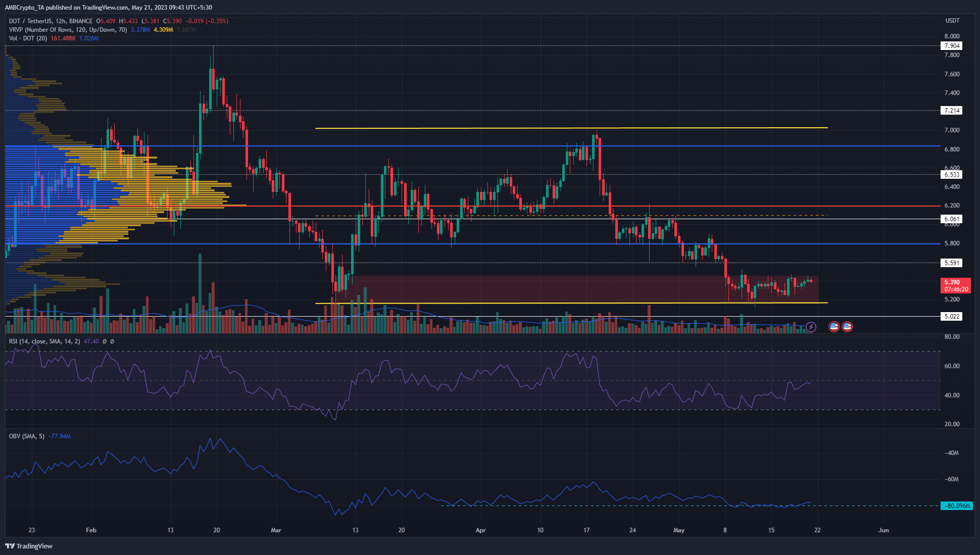Click the 6.061 price label

(951, 219)
